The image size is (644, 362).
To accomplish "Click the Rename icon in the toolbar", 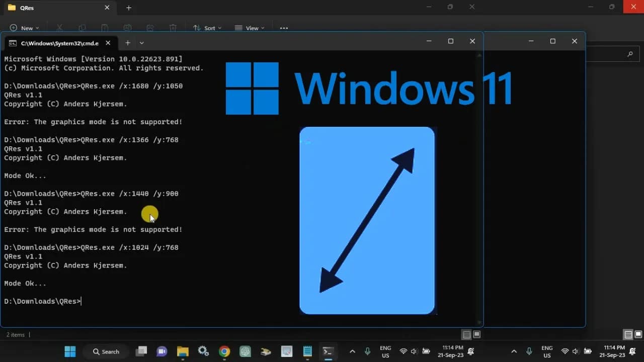I will (x=127, y=28).
